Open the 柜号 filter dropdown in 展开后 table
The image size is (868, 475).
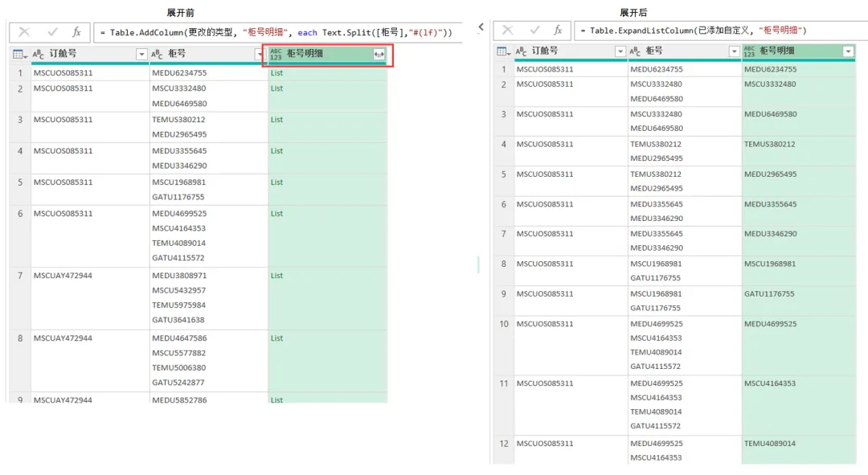pyautogui.click(x=734, y=51)
